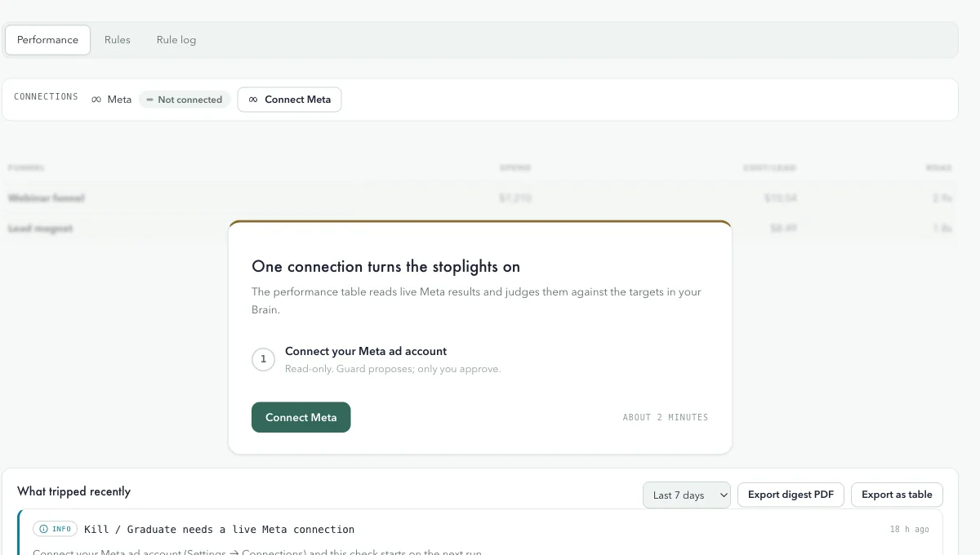The height and width of the screenshot is (555, 980).
Task: Click the dash icon in Not connected badge
Action: (149, 100)
